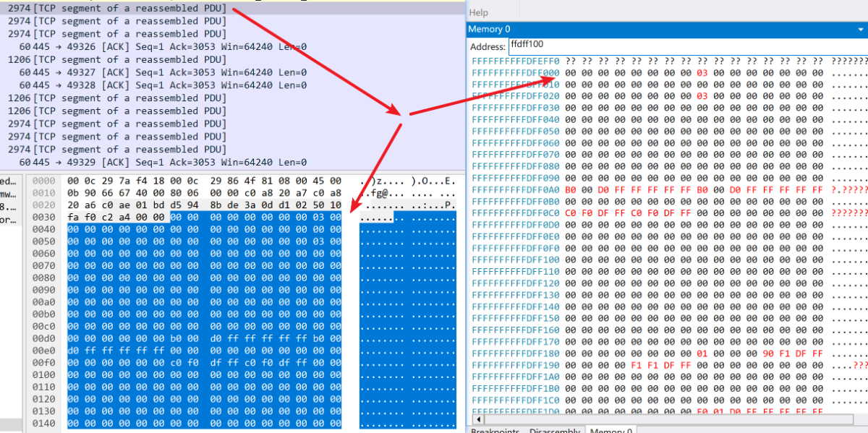Viewport: 868px width, 433px height.
Task: Click memory address FFFFFFFFFFDFF0B0 row
Action: click(x=669, y=201)
